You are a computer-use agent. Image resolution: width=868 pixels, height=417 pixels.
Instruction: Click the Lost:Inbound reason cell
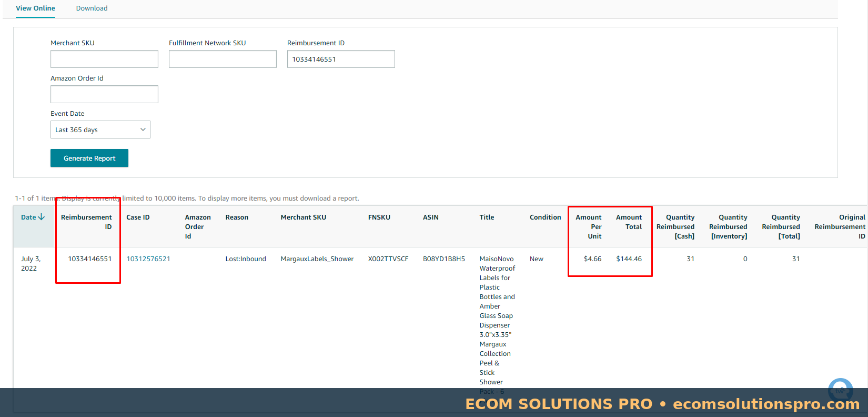(246, 259)
